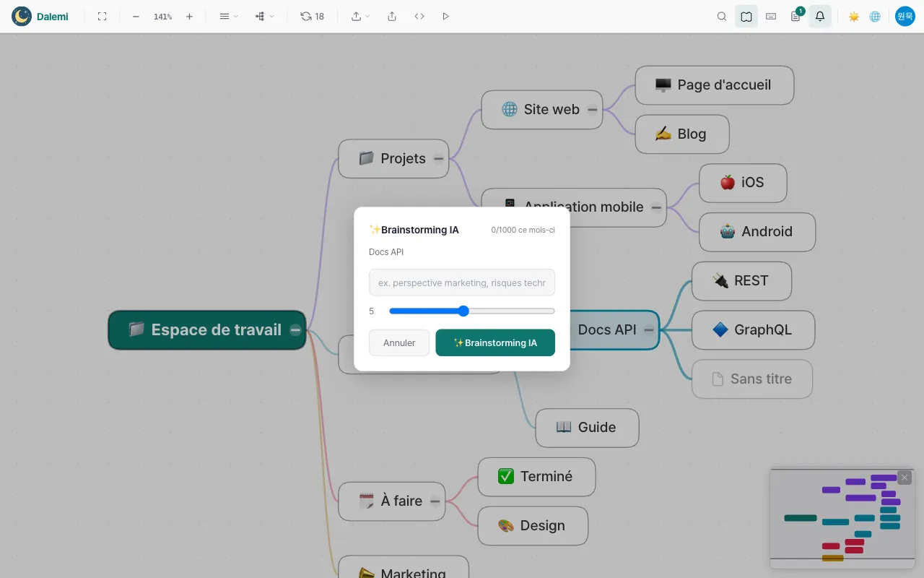
Task: Open the notes icon with badge 1
Action: tap(796, 16)
